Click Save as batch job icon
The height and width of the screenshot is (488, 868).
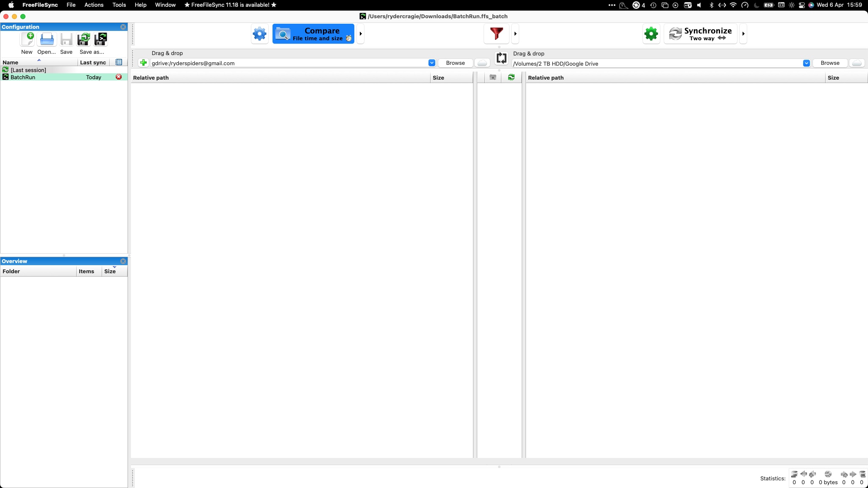101,39
